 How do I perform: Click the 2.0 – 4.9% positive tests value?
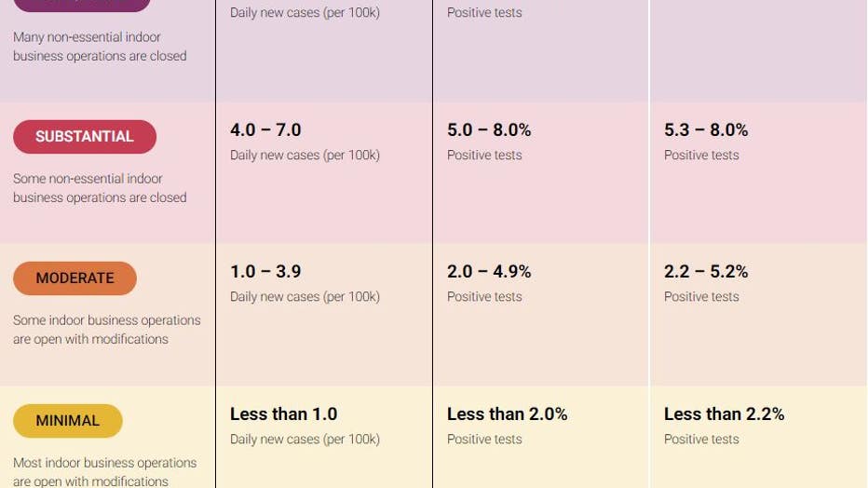(x=489, y=272)
